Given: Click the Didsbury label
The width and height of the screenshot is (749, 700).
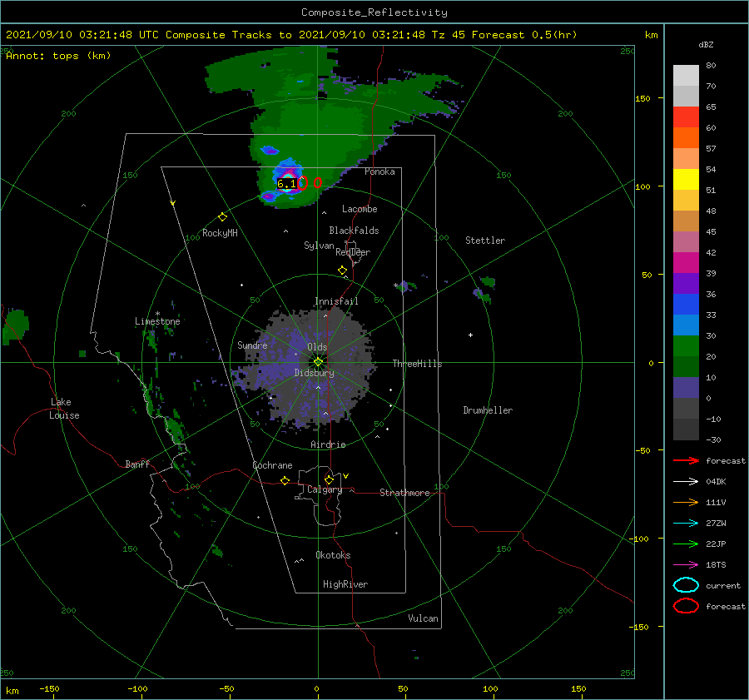Looking at the screenshot, I should tap(315, 373).
